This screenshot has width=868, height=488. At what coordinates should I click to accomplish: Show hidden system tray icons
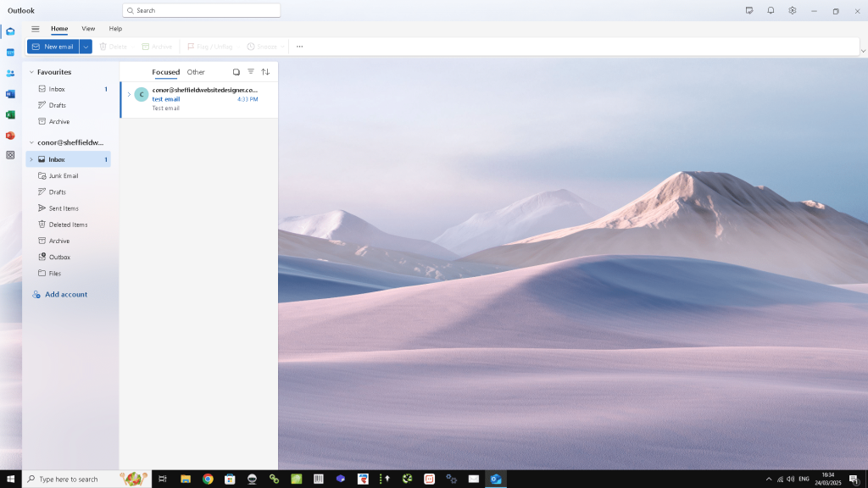[768, 480]
